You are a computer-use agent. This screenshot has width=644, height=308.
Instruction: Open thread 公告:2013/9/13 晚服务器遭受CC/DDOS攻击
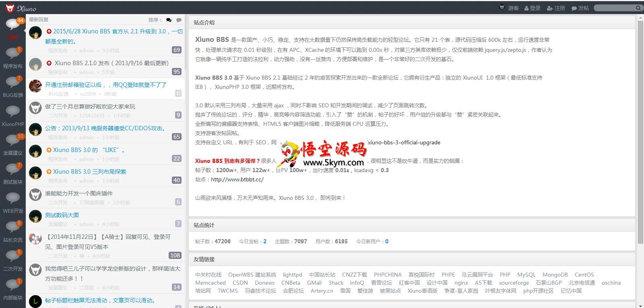tap(105, 128)
